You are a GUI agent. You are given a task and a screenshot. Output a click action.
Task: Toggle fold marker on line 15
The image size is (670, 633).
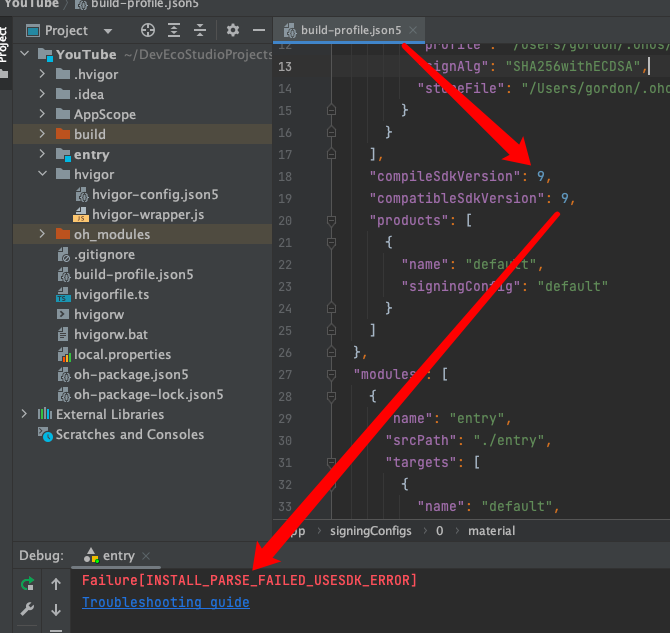(x=331, y=110)
